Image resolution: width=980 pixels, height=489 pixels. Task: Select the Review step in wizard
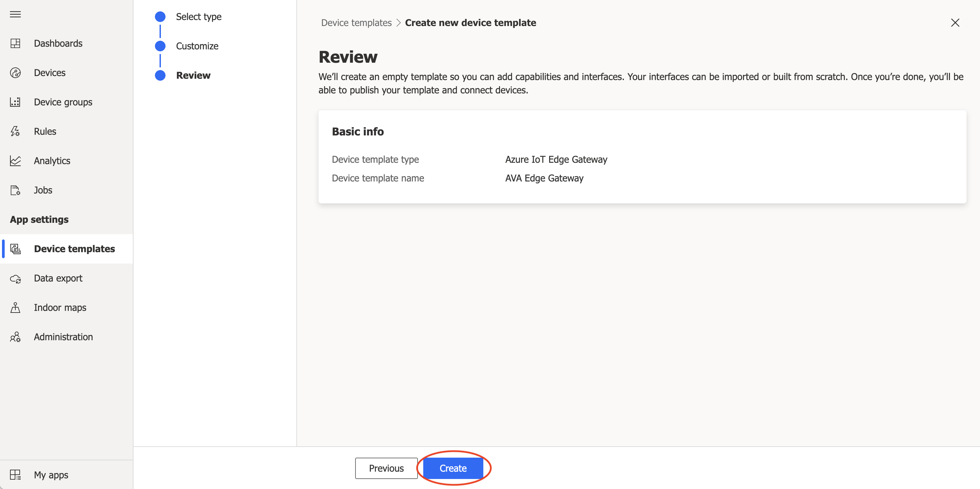click(193, 75)
